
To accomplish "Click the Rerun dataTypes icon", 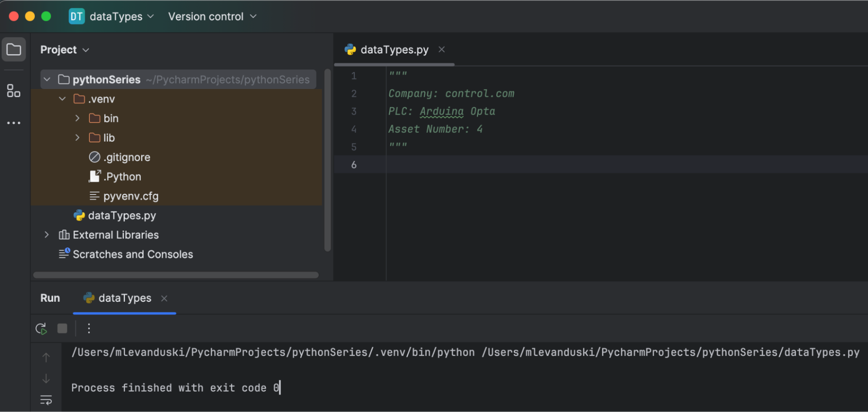I will point(41,329).
